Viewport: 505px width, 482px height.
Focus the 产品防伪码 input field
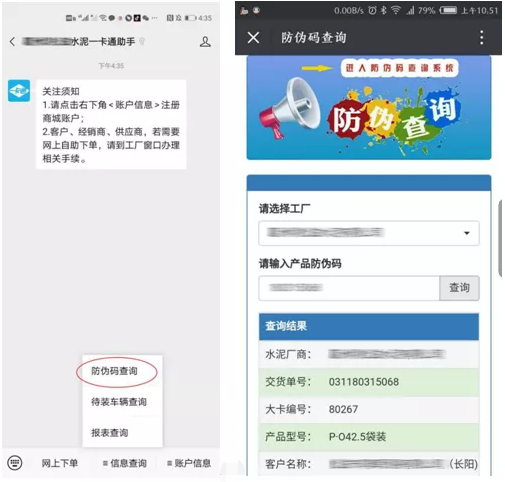pos(349,288)
